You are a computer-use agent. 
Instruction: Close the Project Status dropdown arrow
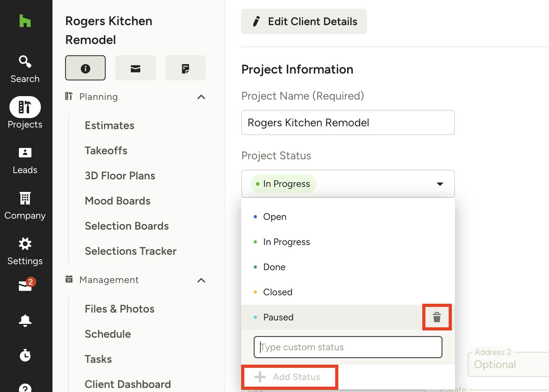[440, 184]
